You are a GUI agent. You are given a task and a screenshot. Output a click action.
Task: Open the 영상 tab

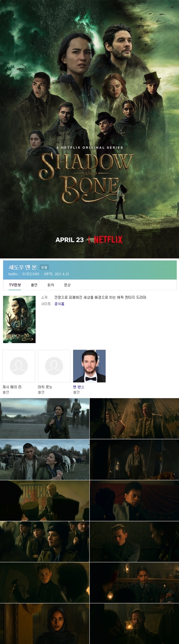tap(67, 285)
